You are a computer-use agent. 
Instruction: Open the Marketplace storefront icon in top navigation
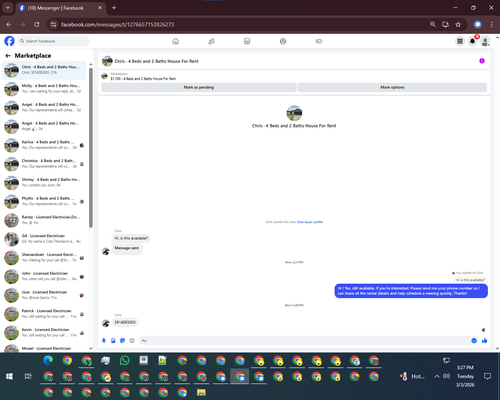247,41
